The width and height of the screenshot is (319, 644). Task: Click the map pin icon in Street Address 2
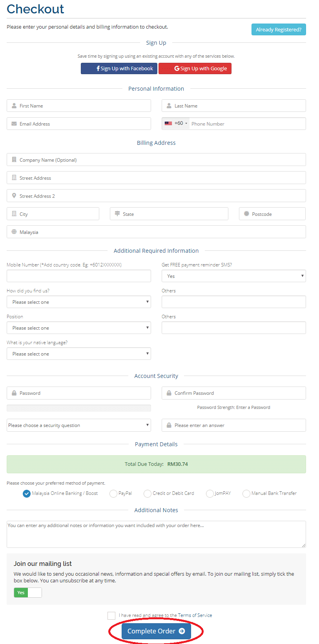(x=14, y=196)
